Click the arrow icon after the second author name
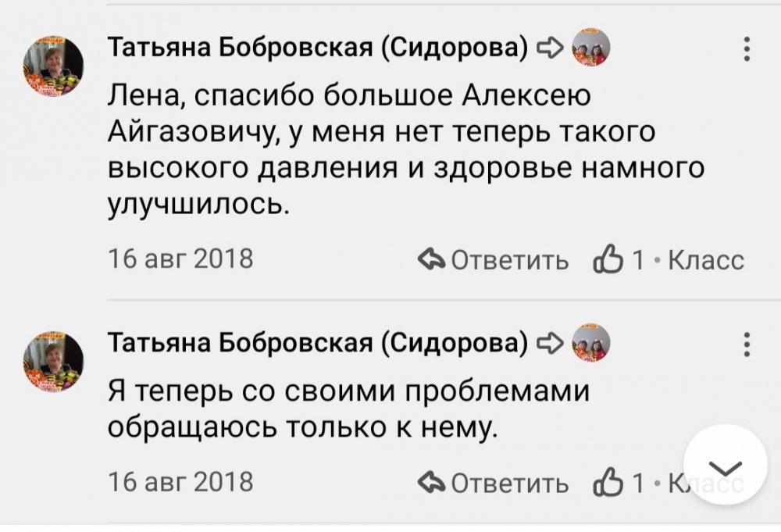The height and width of the screenshot is (532, 781). click(x=550, y=342)
